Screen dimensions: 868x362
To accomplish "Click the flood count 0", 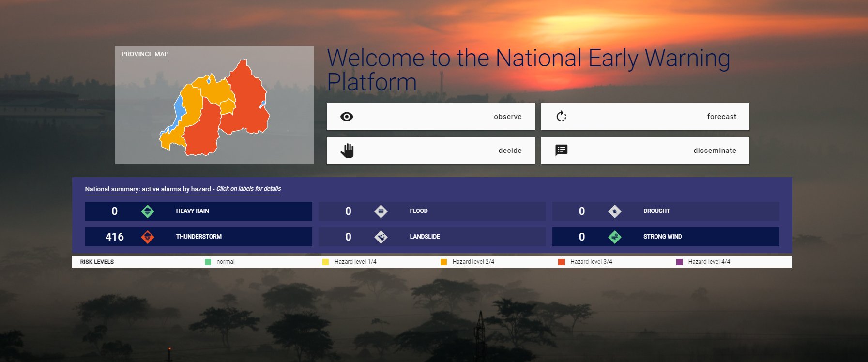I will click(x=348, y=211).
